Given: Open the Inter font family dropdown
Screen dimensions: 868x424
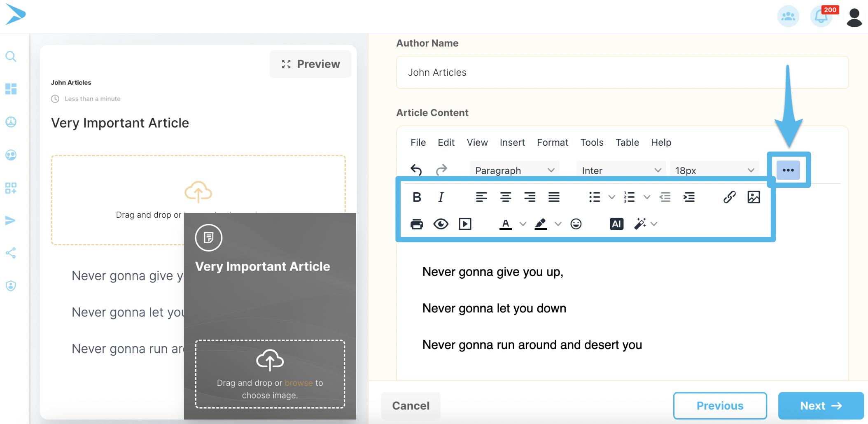Looking at the screenshot, I should [x=621, y=170].
